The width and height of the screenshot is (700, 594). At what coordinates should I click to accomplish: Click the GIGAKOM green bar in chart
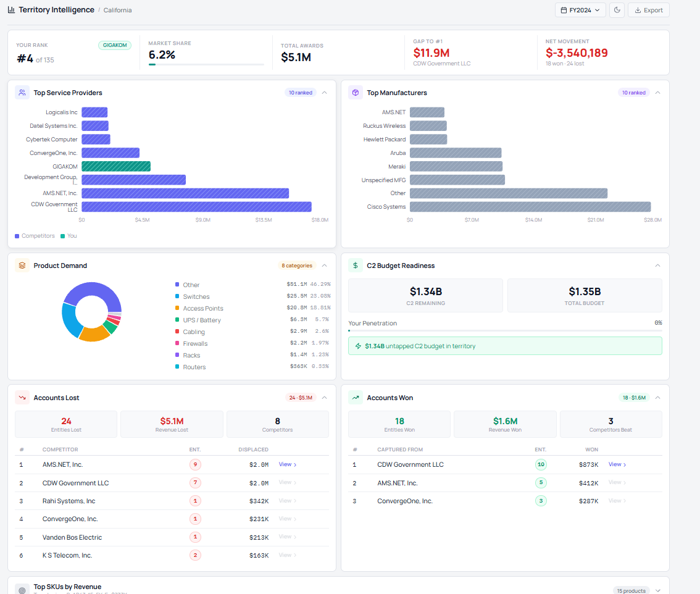point(116,166)
